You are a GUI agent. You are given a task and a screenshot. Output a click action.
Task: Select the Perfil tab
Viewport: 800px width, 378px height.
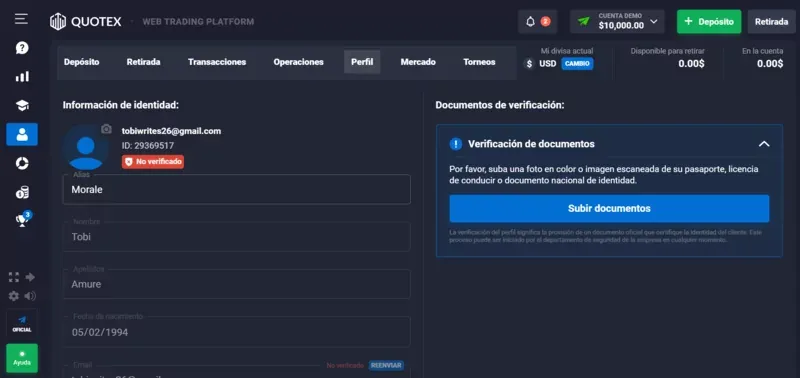click(x=362, y=62)
